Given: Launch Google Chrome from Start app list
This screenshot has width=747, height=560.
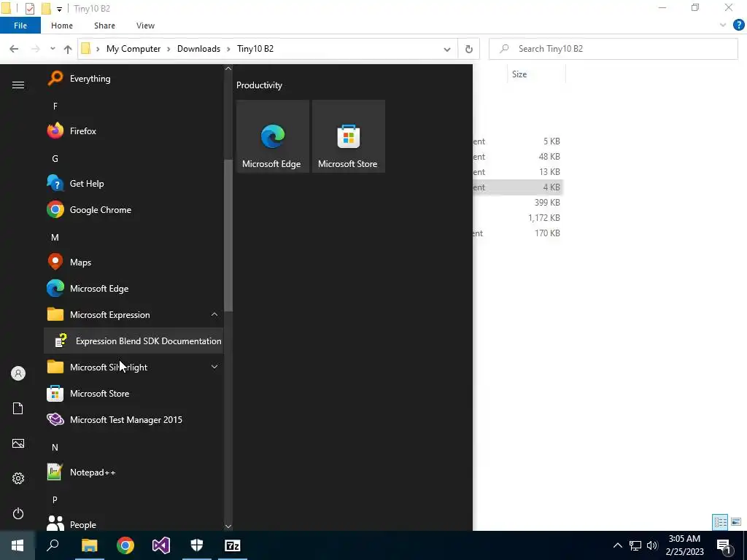Looking at the screenshot, I should tap(133, 209).
